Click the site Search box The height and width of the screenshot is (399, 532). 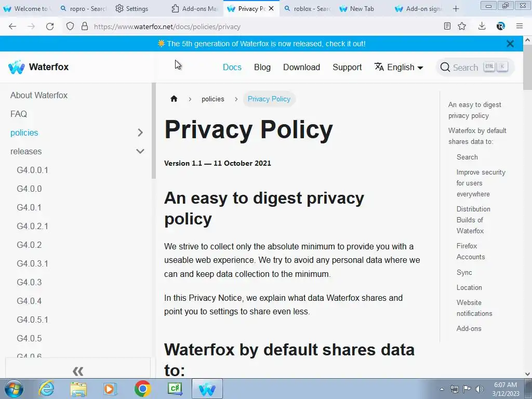click(x=475, y=67)
